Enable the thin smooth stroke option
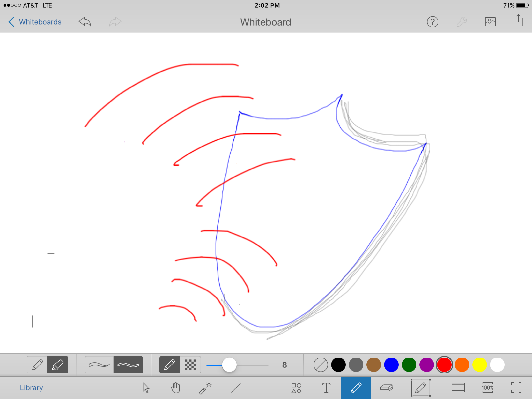The width and height of the screenshot is (532, 399). 99,365
